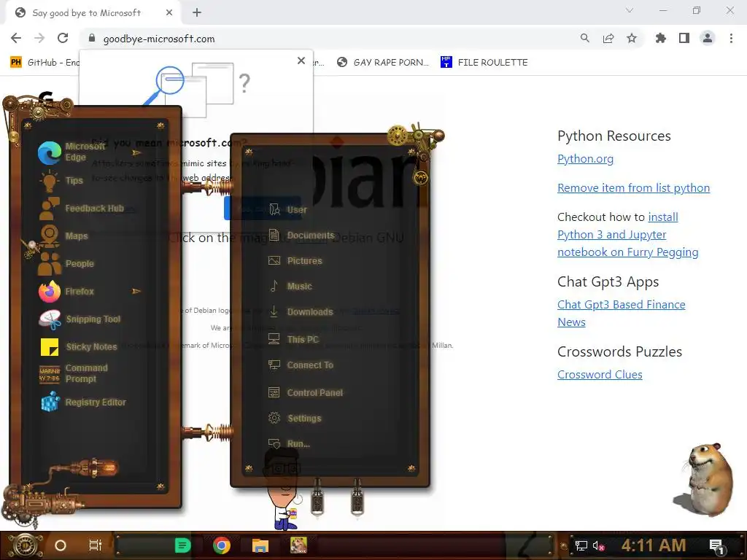
Task: Go forward in Chrome browser
Action: point(39,38)
